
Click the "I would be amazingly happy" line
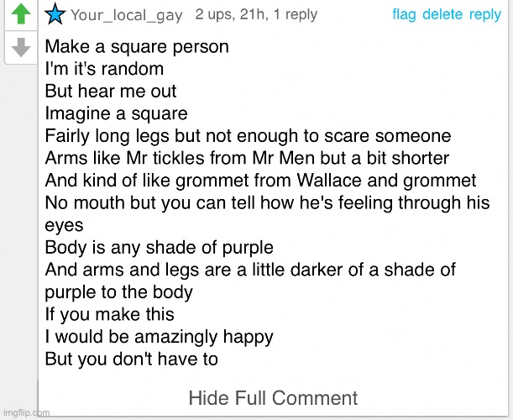159,337
